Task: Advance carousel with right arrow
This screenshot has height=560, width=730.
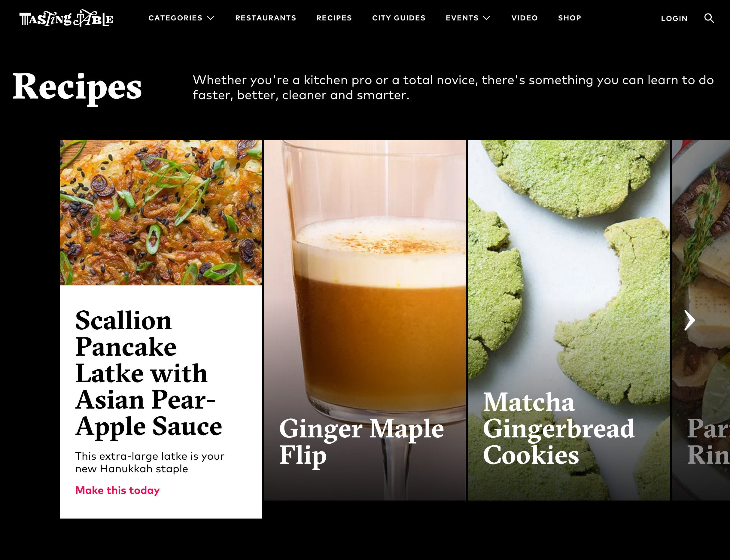Action: 689,320
